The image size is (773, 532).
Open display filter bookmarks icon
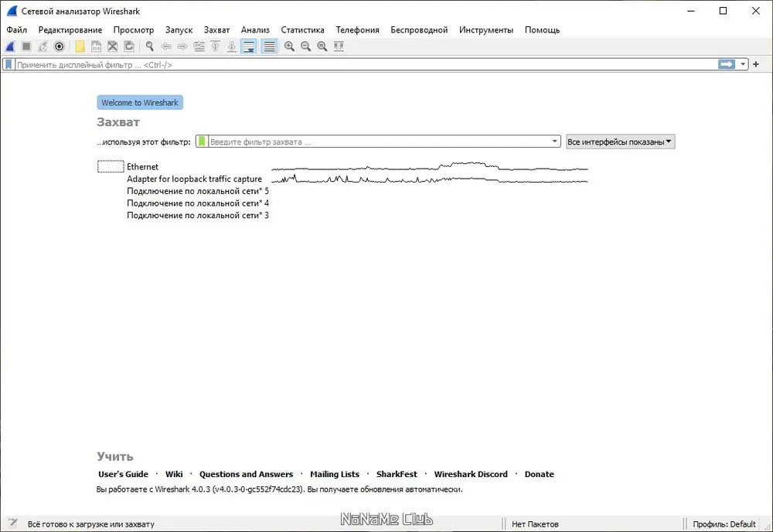pyautogui.click(x=9, y=65)
